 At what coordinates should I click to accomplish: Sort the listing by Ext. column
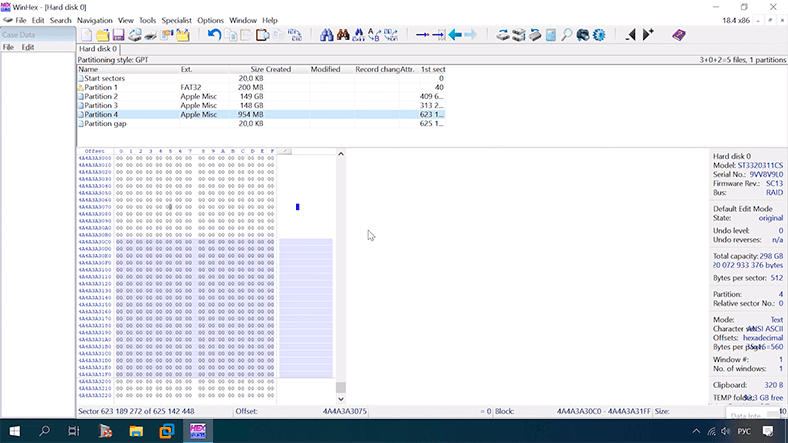203,69
